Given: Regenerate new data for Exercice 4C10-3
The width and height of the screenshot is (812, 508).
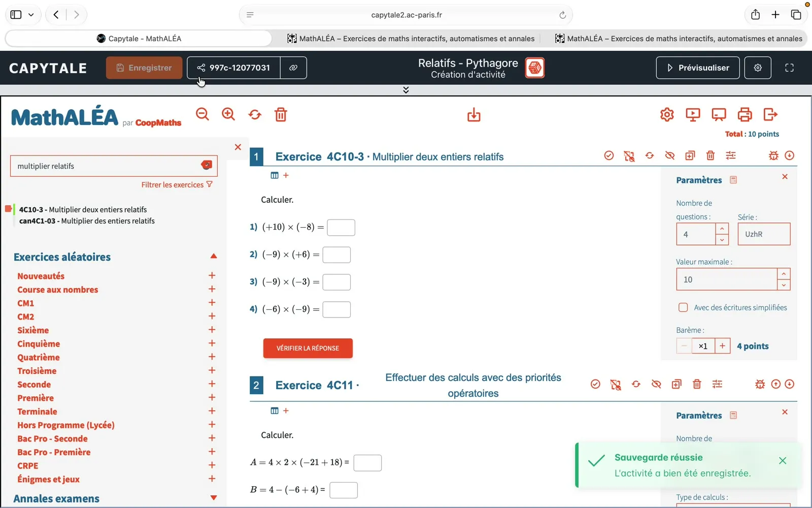Looking at the screenshot, I should [x=650, y=155].
